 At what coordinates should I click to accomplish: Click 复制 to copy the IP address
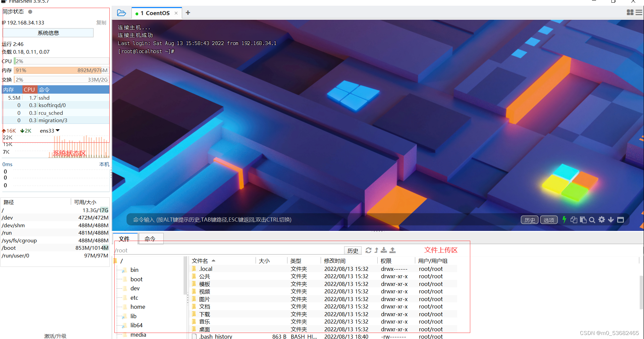coord(101,22)
